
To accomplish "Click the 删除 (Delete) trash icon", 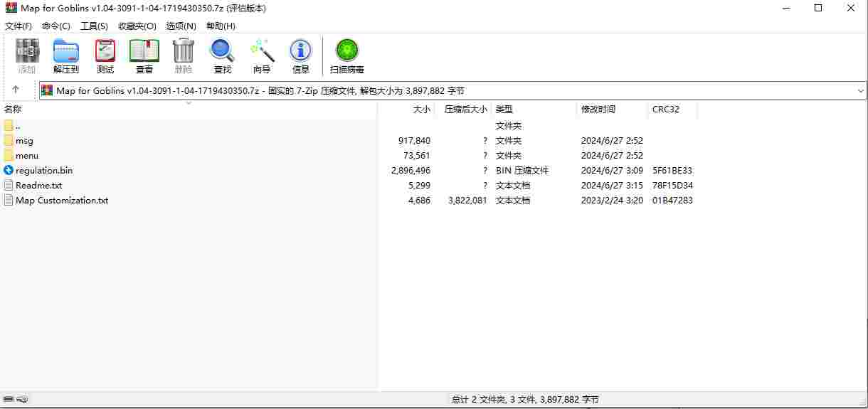I will [184, 52].
